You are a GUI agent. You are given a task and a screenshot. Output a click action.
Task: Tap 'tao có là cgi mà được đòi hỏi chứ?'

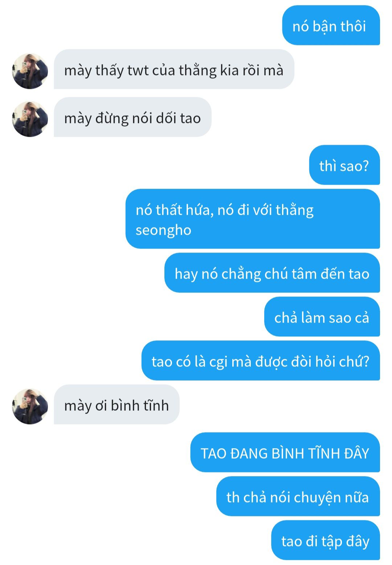[x=261, y=361]
